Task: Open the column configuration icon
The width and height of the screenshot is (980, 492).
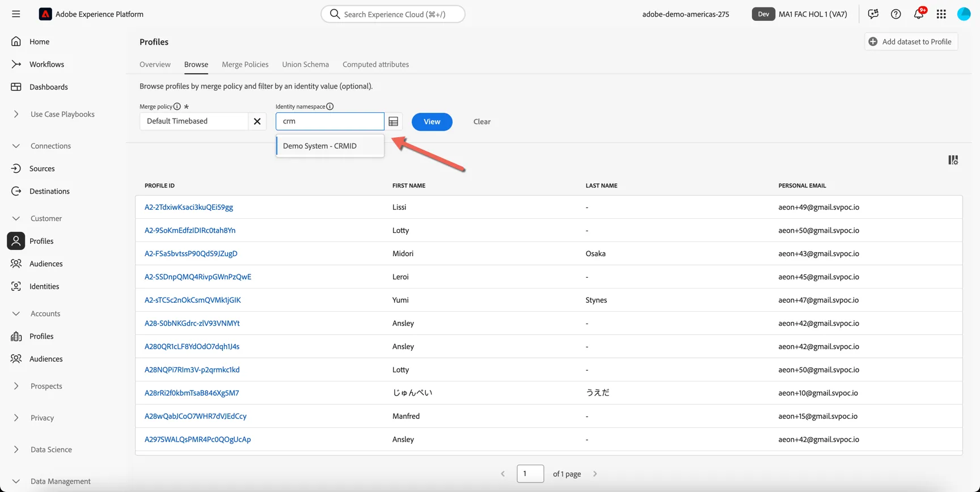Action: point(953,160)
